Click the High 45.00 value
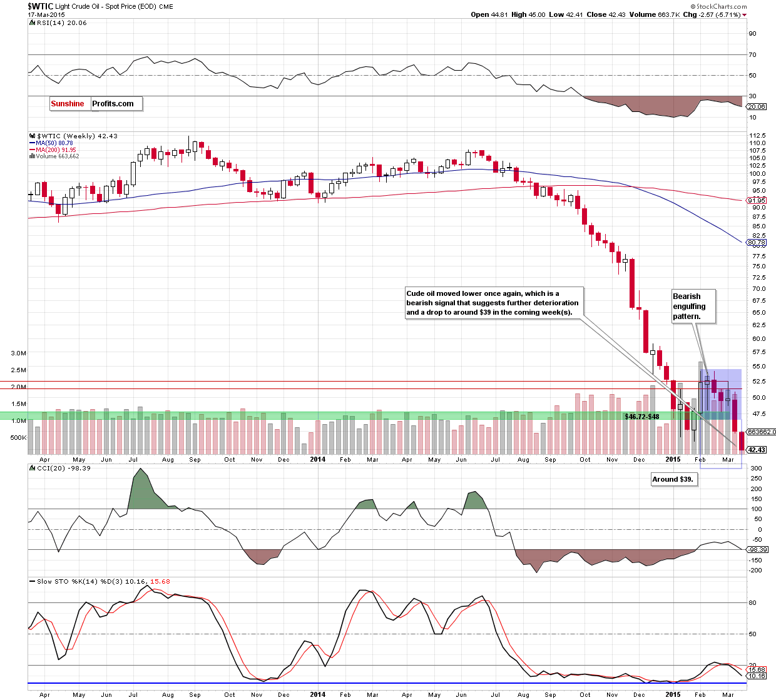 click(x=528, y=14)
